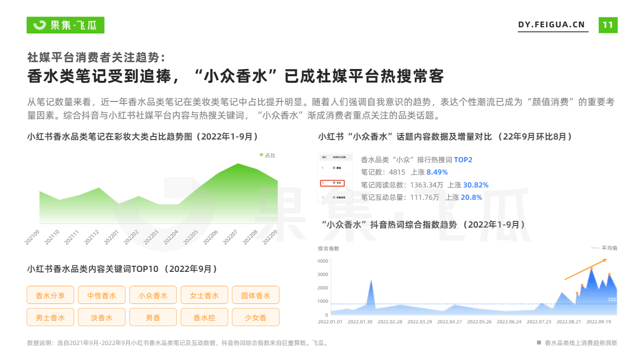Viewport: 644px width, 362px height.
Task: Click the 2022.09.19 date label
Action: click(599, 321)
